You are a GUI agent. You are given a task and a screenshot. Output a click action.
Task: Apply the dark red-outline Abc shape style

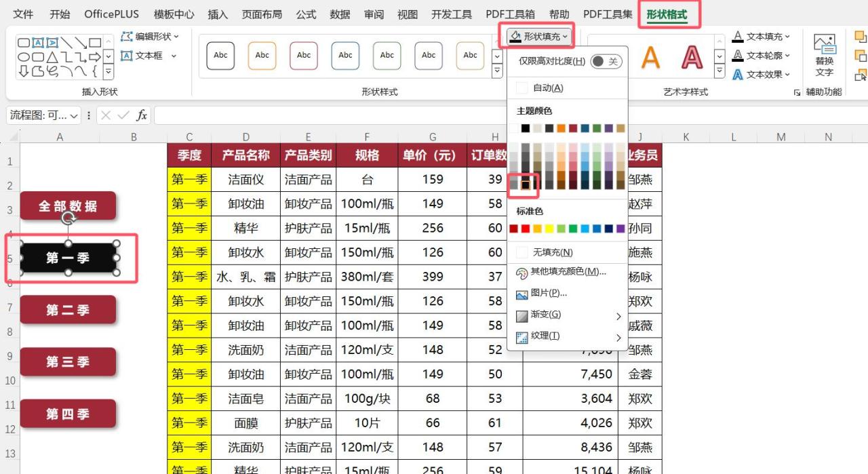click(304, 56)
